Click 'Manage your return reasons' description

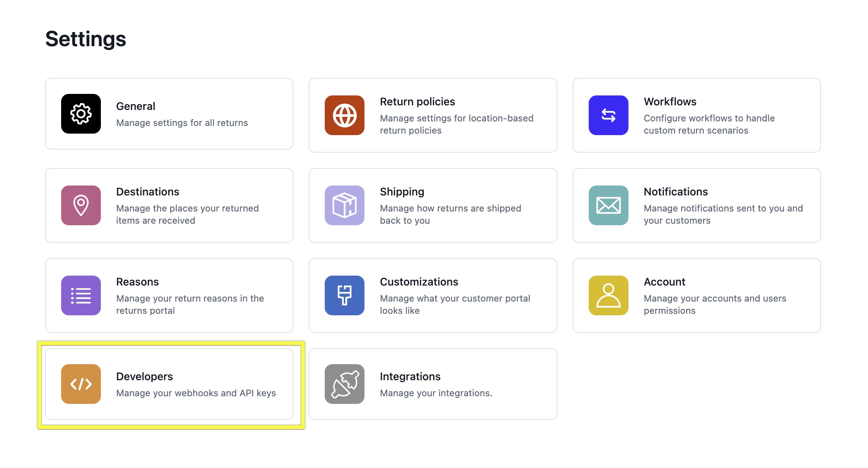point(190,305)
